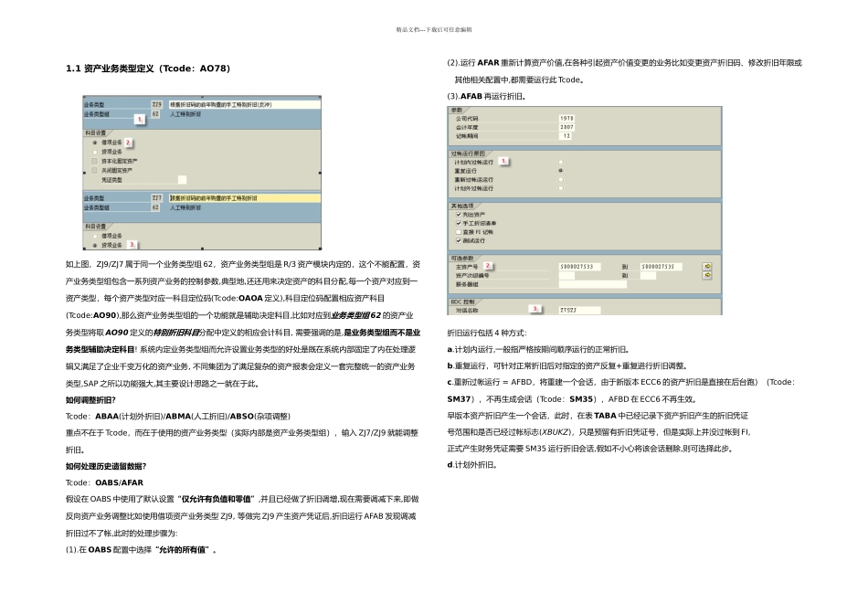The width and height of the screenshot is (868, 614).
Task: Click the 业务类型 field showing ZJ7
Action: [156, 197]
